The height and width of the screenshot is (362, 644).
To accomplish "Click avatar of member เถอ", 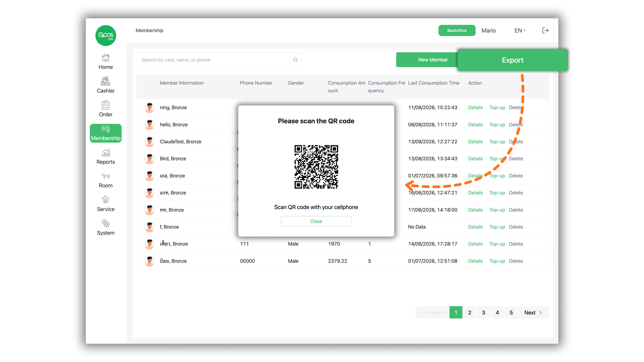I will [149, 176].
